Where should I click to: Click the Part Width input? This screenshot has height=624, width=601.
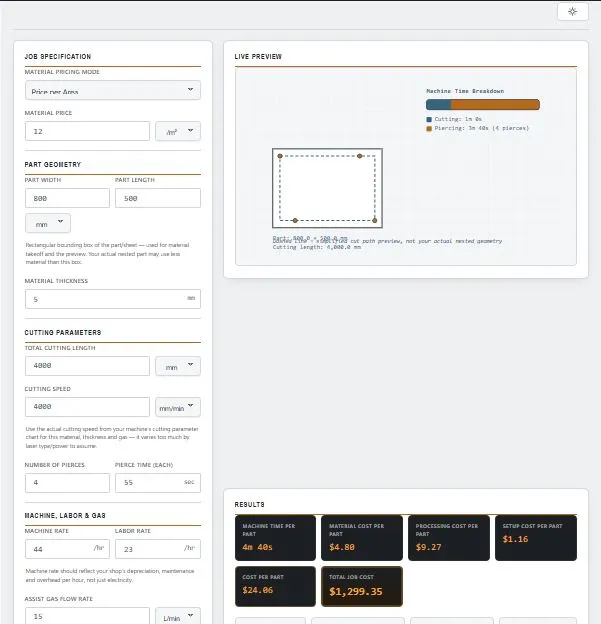point(67,198)
